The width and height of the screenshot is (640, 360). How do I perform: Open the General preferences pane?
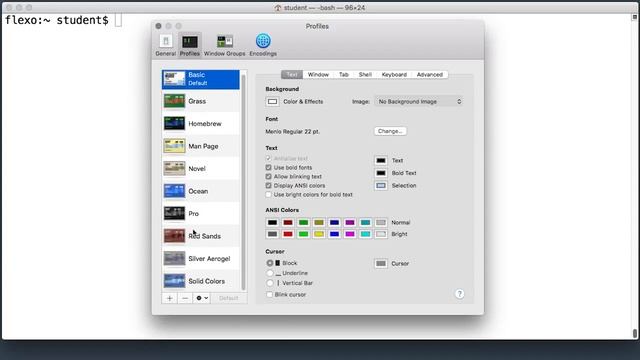(165, 45)
